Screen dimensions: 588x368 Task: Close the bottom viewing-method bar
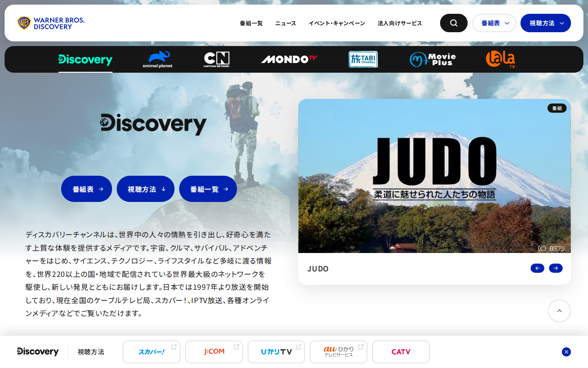pos(566,352)
